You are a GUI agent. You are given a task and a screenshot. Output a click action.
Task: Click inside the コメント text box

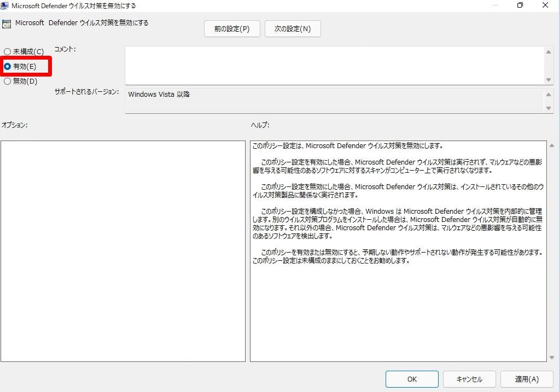(x=334, y=66)
